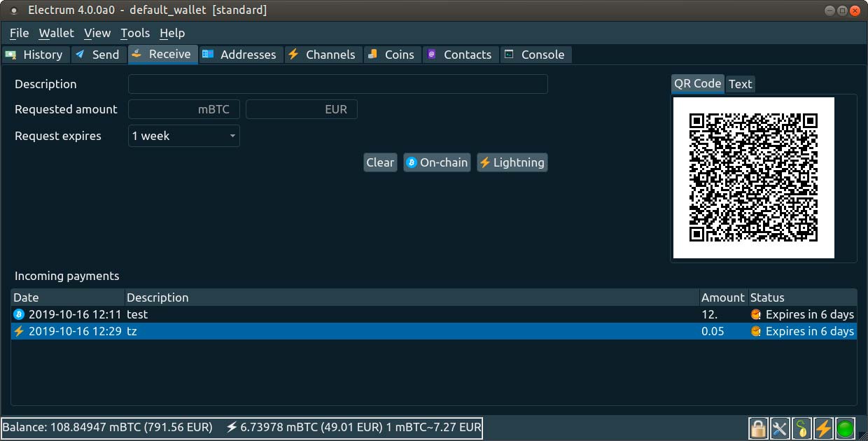868x441 pixels.
Task: Open Lightning gossip via status bar bolt icon
Action: point(823,428)
